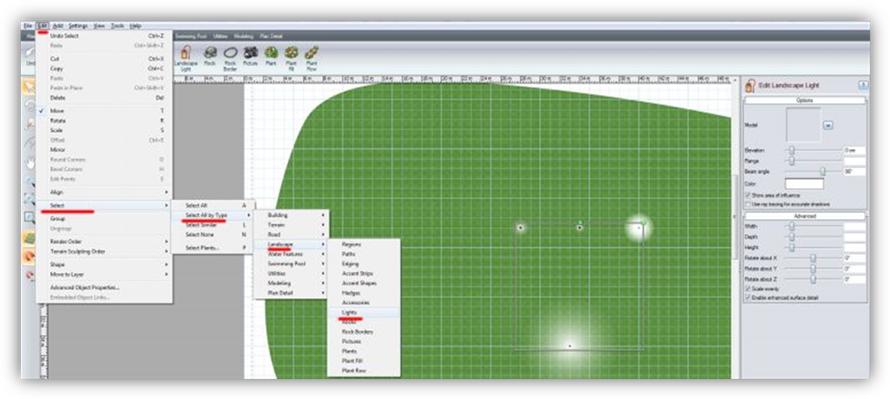This screenshot has width=890, height=399.
Task: Toggle the checked Move item in Edit menu
Action: coord(104,111)
